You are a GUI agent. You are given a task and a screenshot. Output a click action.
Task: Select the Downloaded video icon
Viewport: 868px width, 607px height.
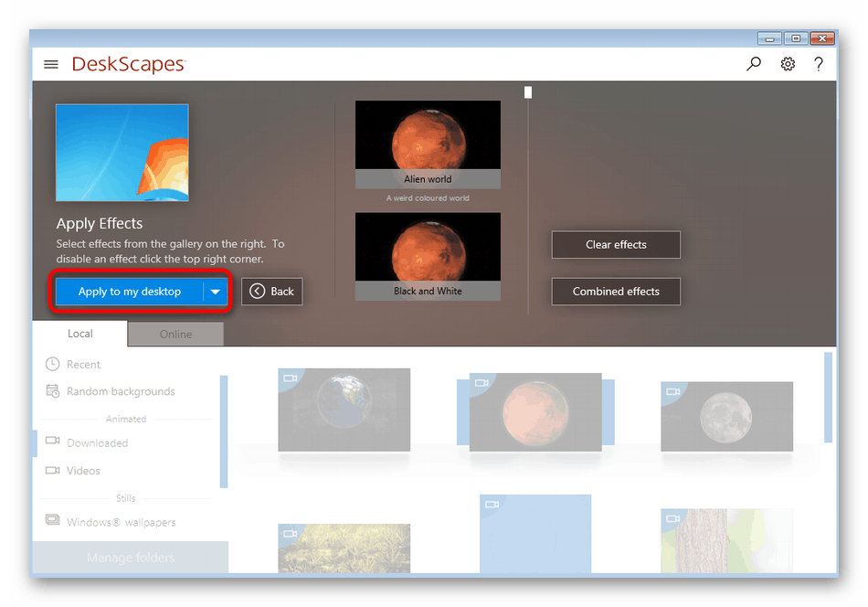tap(53, 442)
